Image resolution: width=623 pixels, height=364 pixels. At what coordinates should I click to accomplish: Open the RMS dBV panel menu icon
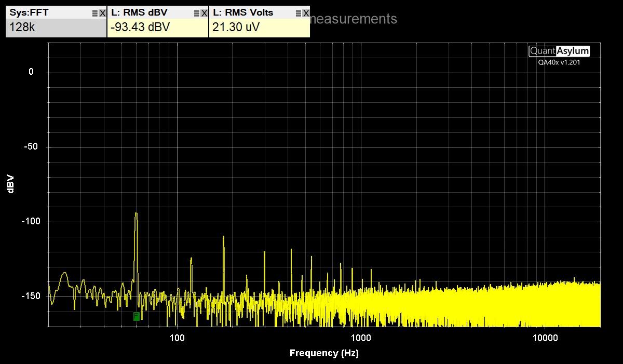pyautogui.click(x=196, y=13)
